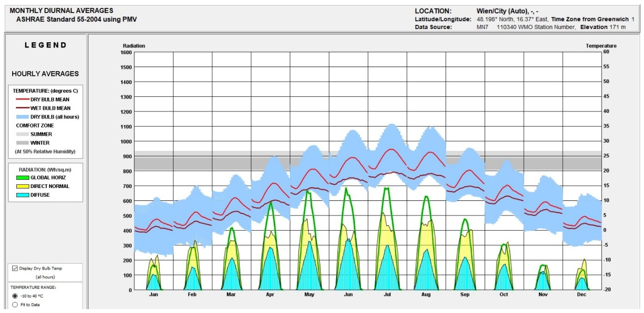Screen dimensions: 644x313
Task: Select the -10 to 40 °C radio button
Action: pos(15,296)
